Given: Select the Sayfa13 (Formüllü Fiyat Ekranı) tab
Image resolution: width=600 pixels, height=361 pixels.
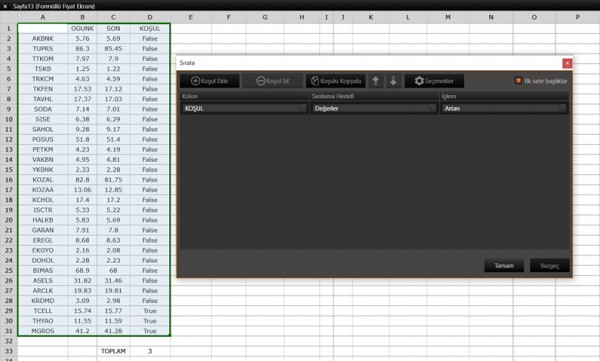Looking at the screenshot, I should coord(54,6).
